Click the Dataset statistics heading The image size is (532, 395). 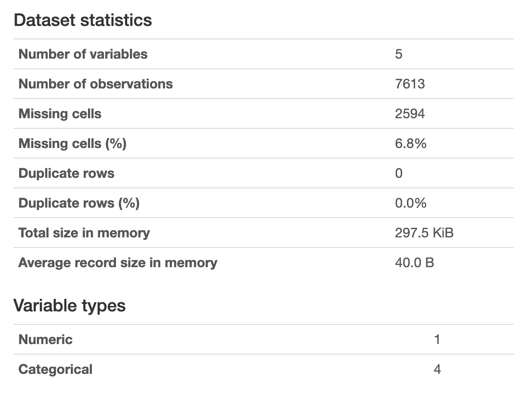click(83, 20)
